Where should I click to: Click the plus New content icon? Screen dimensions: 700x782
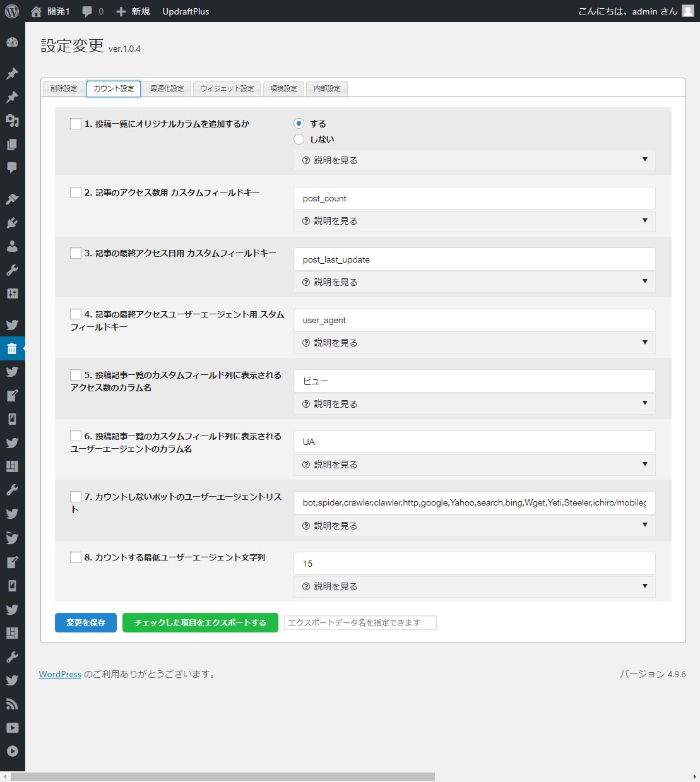pyautogui.click(x=121, y=11)
